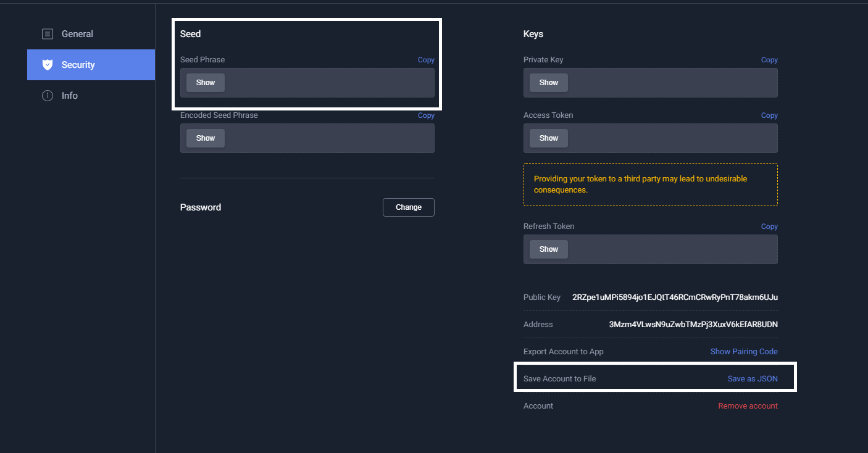
Task: Open the General settings tab
Action: point(91,34)
